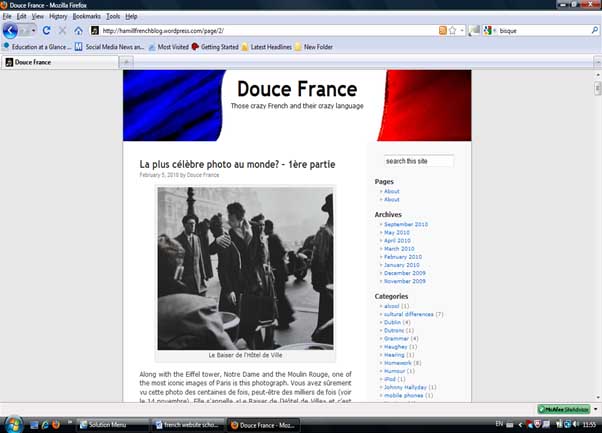Open the Grammar category
The width and height of the screenshot is (602, 433).
pyautogui.click(x=396, y=339)
